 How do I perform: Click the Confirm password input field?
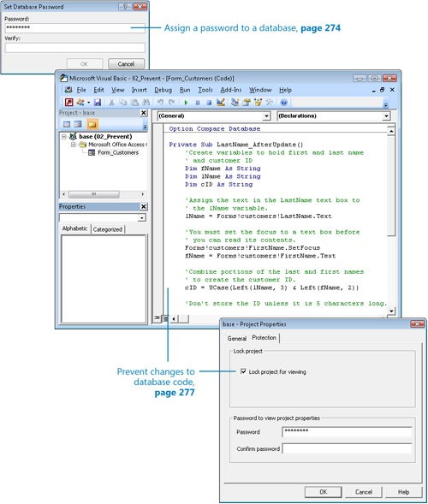coord(347,448)
